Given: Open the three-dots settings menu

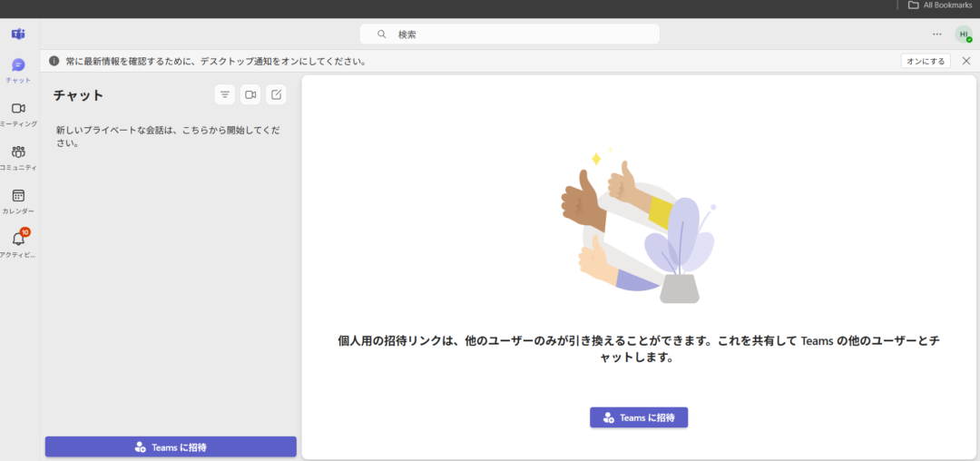Looking at the screenshot, I should pyautogui.click(x=936, y=34).
